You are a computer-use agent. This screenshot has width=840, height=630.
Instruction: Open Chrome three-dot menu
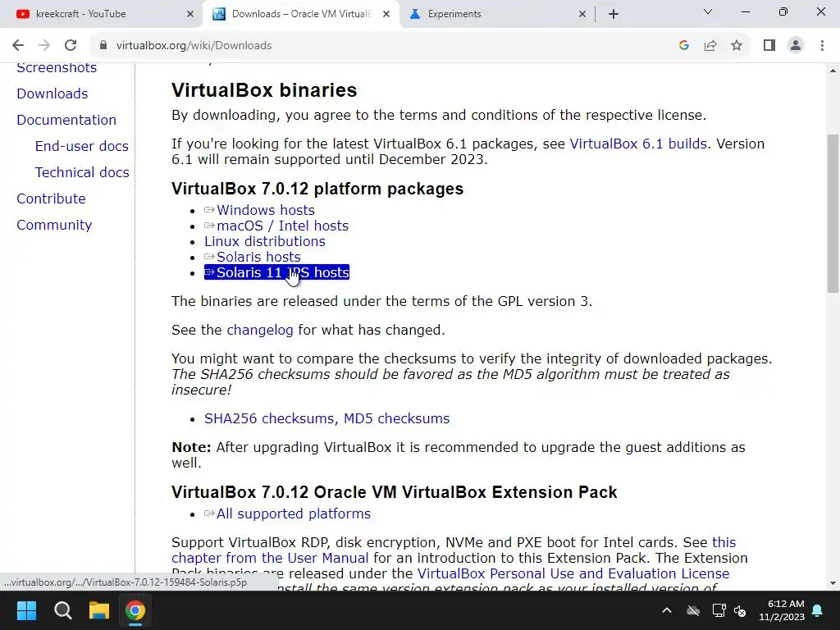pyautogui.click(x=822, y=46)
